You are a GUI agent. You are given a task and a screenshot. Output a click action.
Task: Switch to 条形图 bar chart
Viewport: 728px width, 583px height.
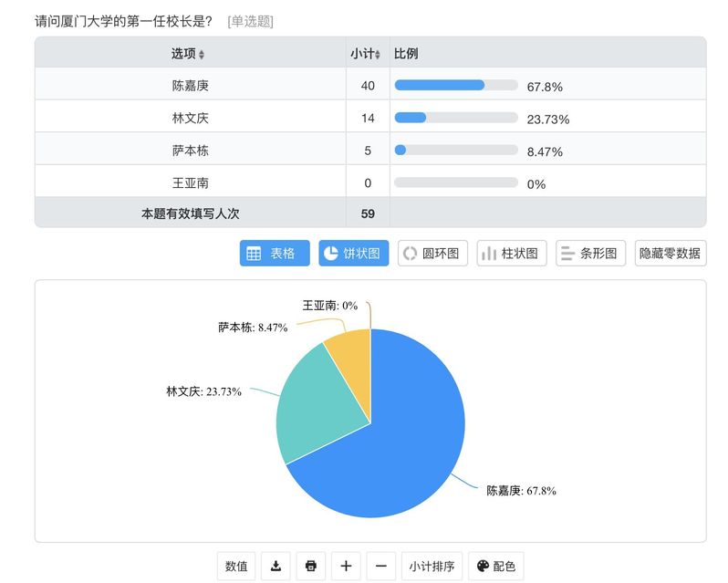pyautogui.click(x=590, y=254)
